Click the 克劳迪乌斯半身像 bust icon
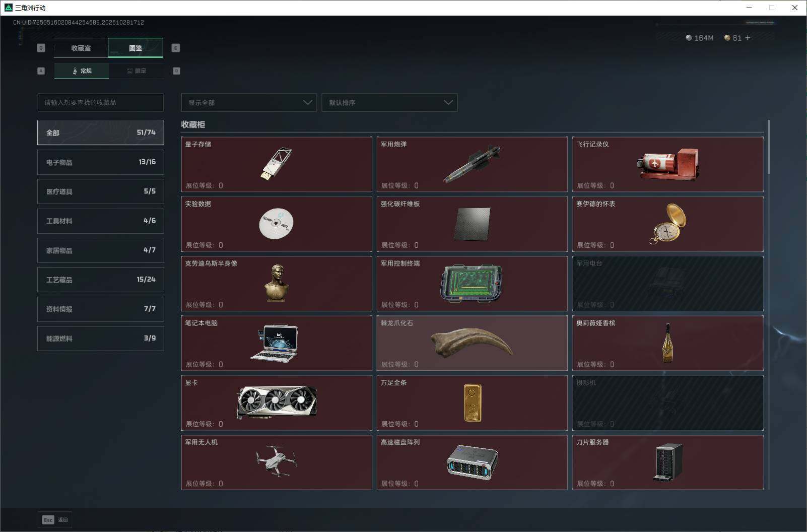This screenshot has width=807, height=532. coord(277,283)
